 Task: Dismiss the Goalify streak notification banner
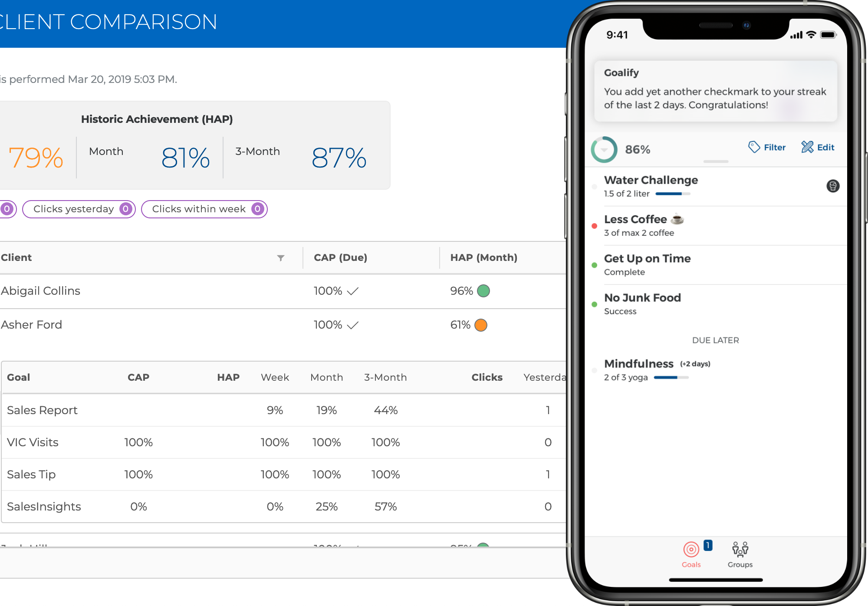coord(715,91)
